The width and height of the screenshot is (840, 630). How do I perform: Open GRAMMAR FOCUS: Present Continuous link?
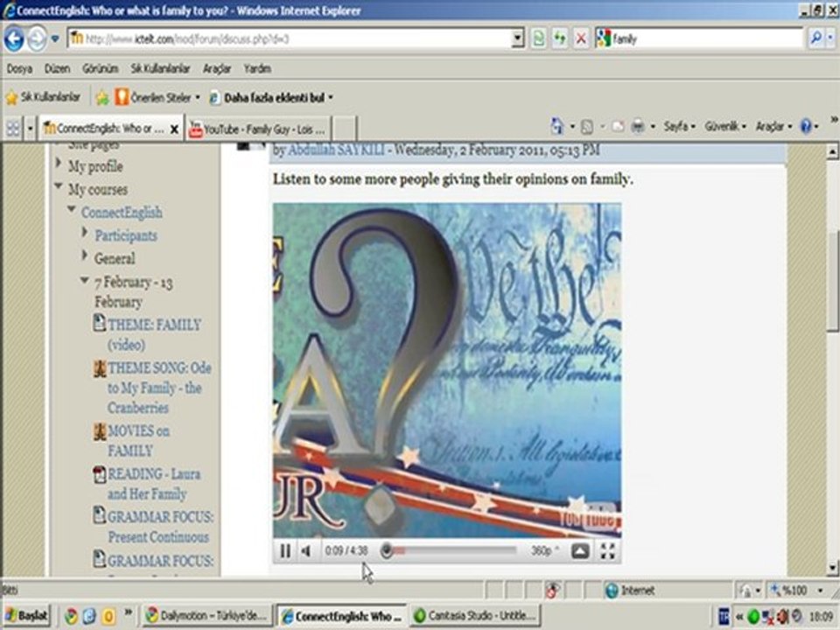coord(159,527)
